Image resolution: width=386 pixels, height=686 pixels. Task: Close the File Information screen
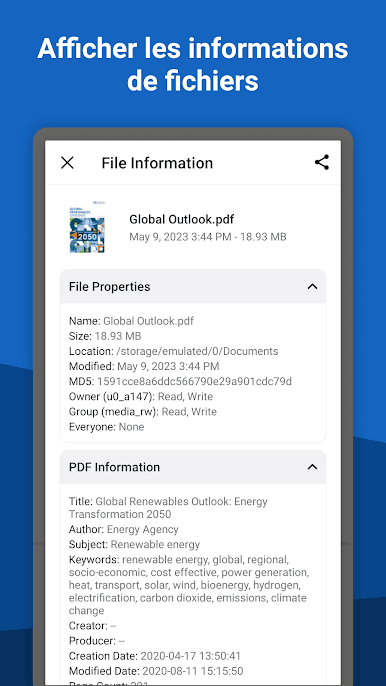coord(67,163)
